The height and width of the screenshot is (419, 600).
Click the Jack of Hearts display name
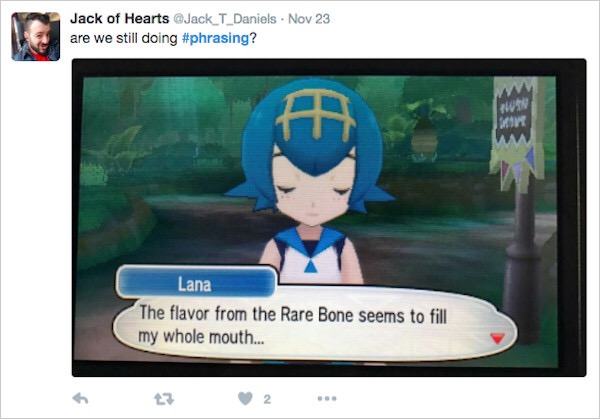[x=119, y=18]
